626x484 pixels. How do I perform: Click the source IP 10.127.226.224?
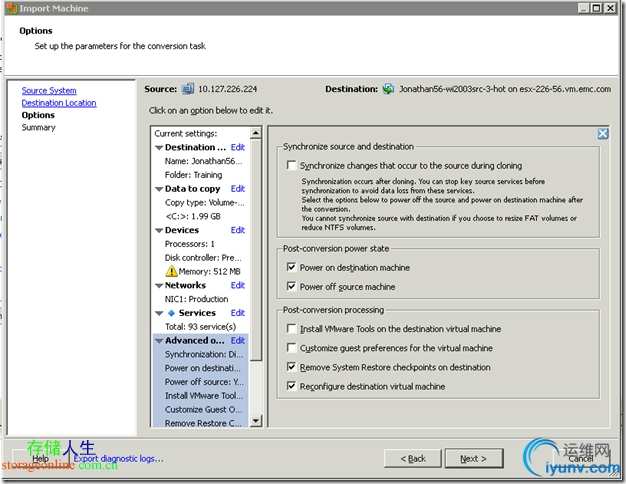click(228, 89)
